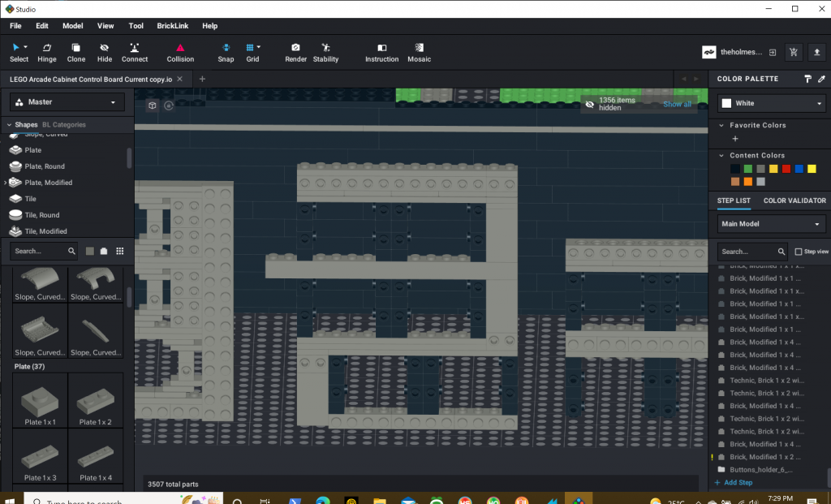The height and width of the screenshot is (504, 831).
Task: Open the Render panel
Action: [x=295, y=51]
